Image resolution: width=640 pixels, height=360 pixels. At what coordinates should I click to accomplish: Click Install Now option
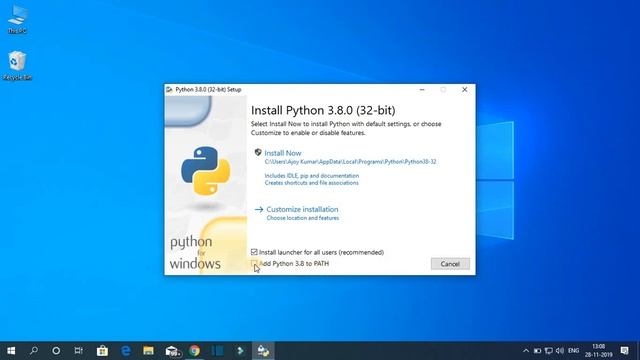[x=282, y=153]
